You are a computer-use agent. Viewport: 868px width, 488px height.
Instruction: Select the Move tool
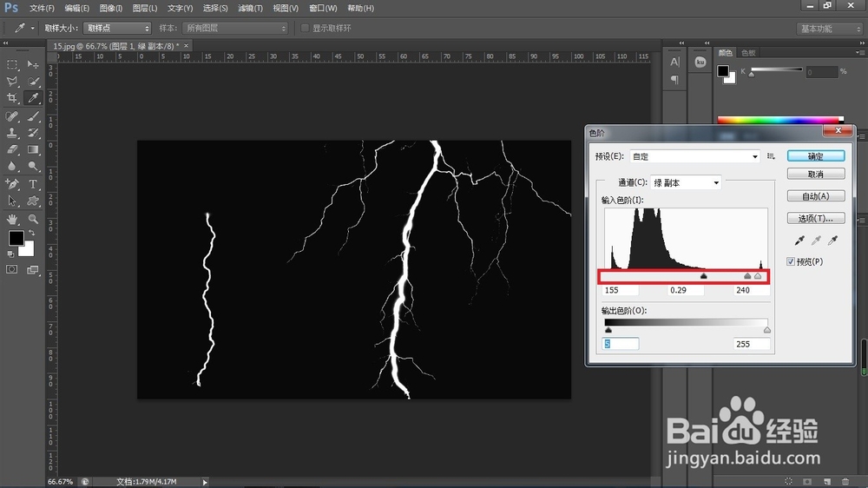click(33, 65)
